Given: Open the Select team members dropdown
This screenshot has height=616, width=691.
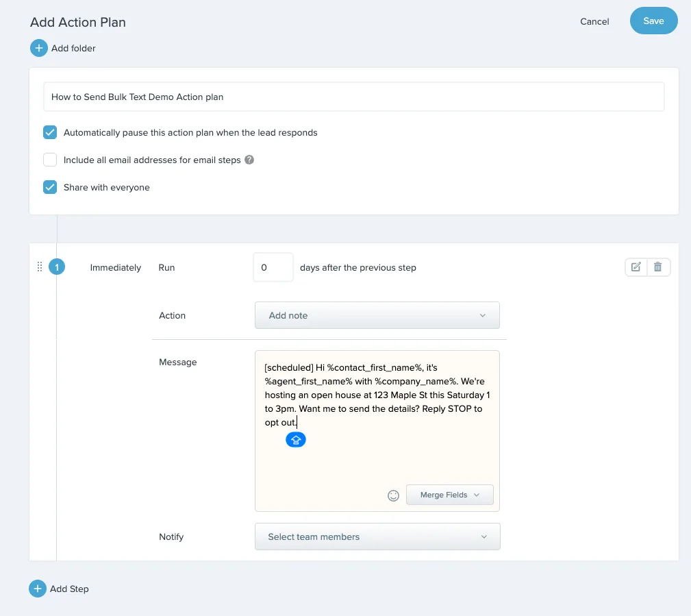Looking at the screenshot, I should point(377,537).
